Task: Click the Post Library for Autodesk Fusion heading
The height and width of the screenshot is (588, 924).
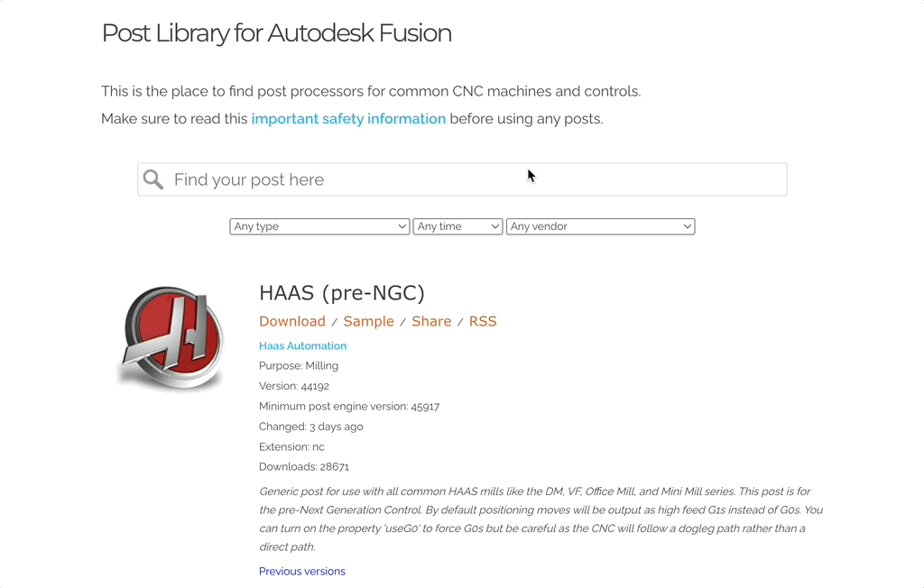Action: (x=276, y=33)
